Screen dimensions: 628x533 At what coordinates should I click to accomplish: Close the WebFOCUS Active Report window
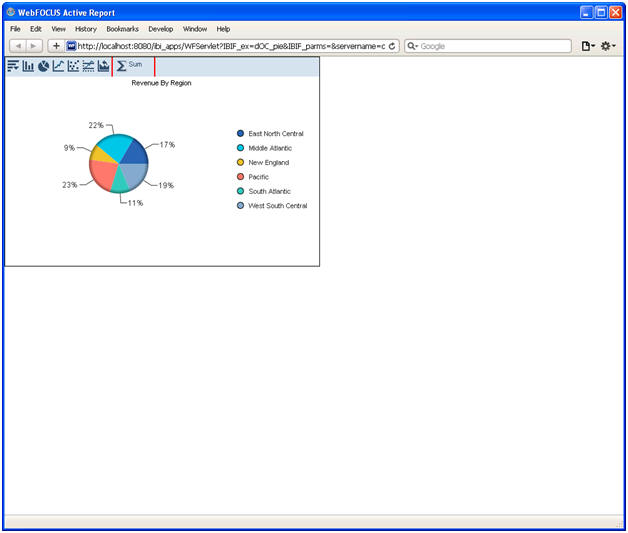(x=616, y=12)
